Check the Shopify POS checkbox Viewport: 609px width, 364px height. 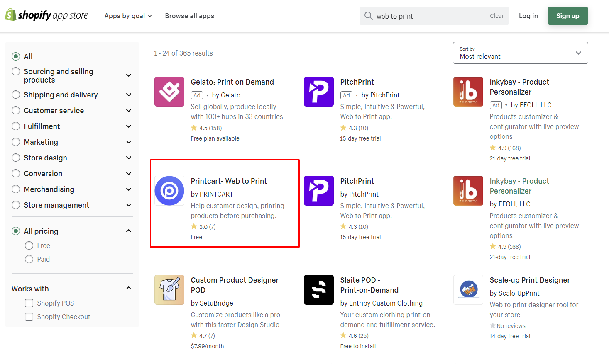[x=29, y=303]
